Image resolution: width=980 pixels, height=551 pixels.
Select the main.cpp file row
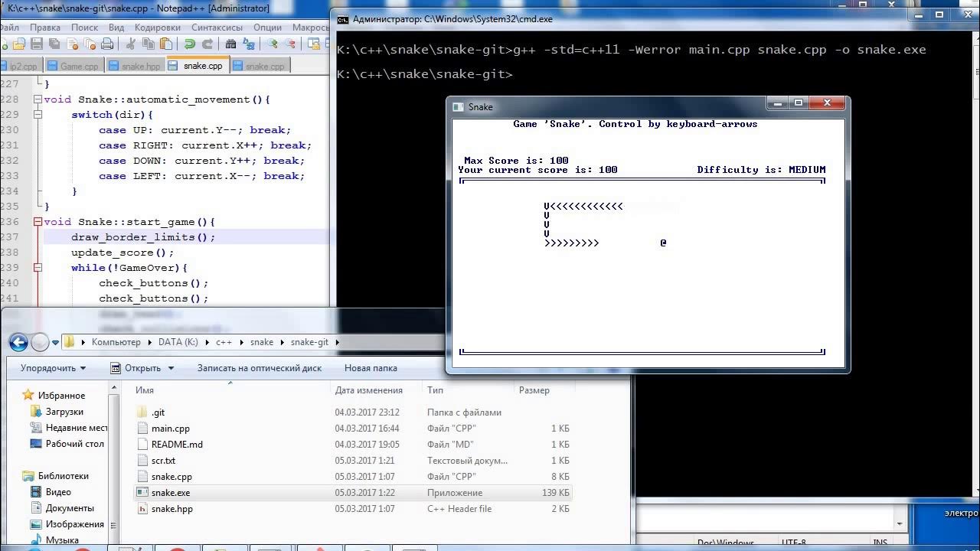click(352, 429)
